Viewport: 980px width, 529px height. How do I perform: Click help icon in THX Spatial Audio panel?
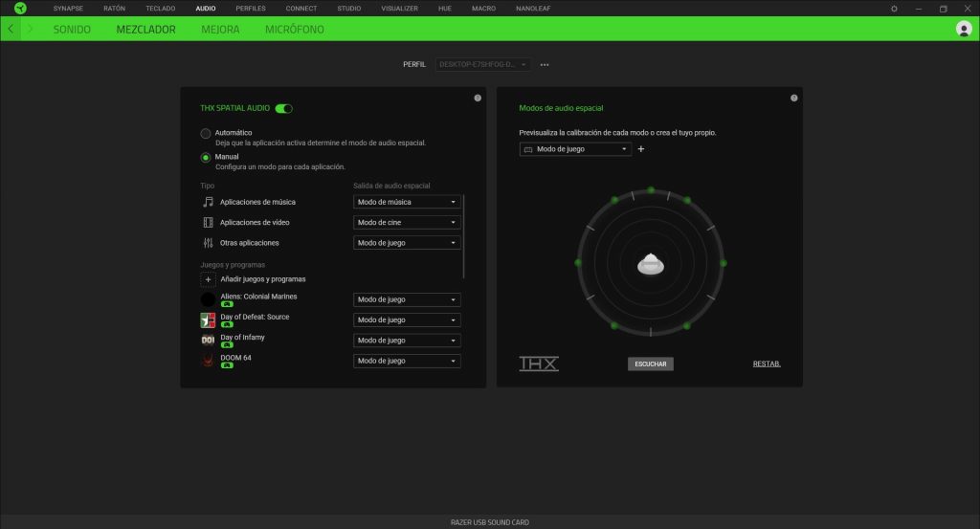[x=478, y=99]
